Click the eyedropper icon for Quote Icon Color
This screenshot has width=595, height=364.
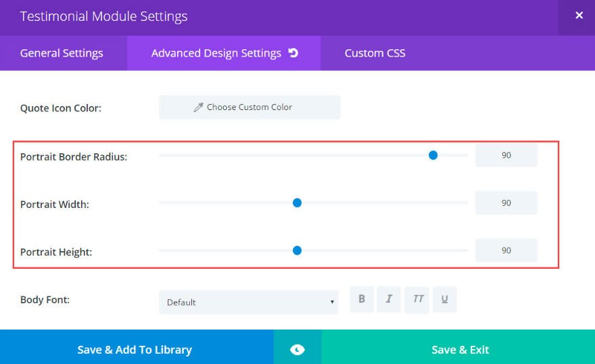[x=198, y=107]
